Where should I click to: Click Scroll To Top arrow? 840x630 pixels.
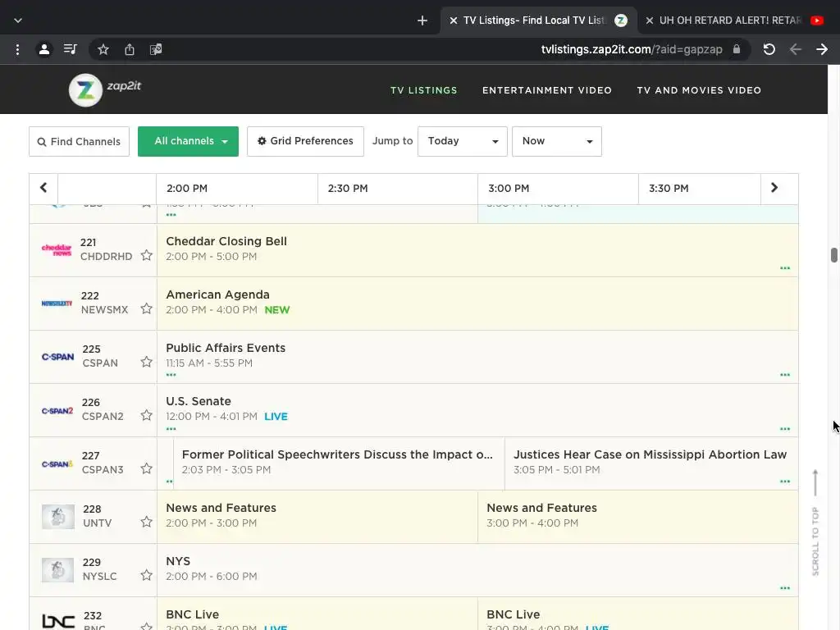[815, 482]
